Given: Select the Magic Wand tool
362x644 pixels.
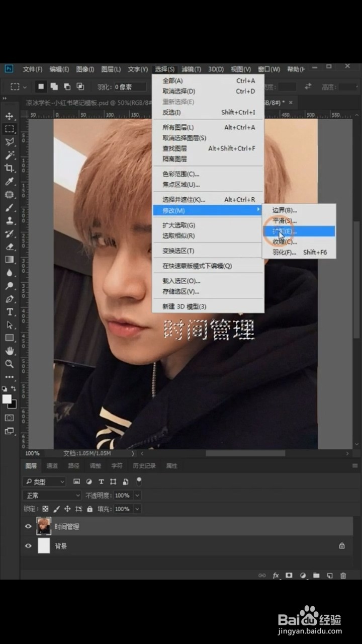Looking at the screenshot, I should pyautogui.click(x=10, y=155).
